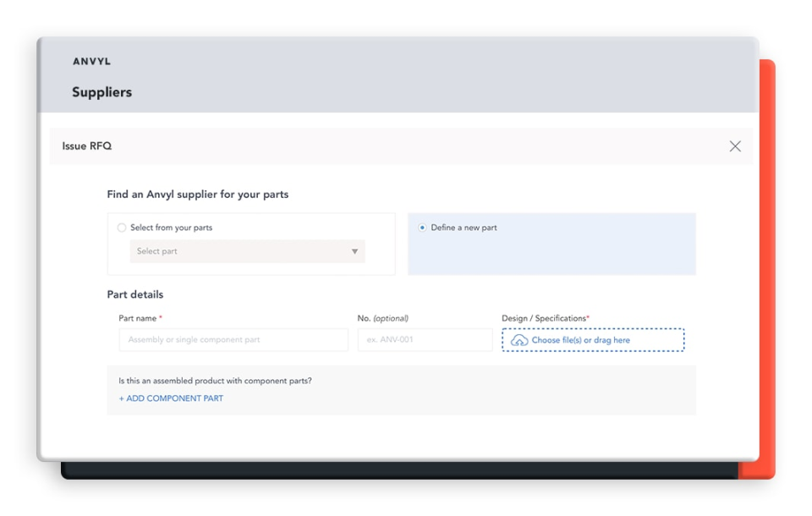Open the Suppliers page heading
This screenshot has width=812, height=516.
pos(101,92)
